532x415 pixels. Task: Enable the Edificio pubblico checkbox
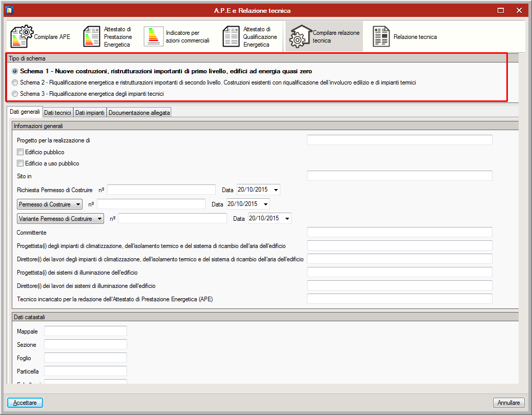point(21,152)
